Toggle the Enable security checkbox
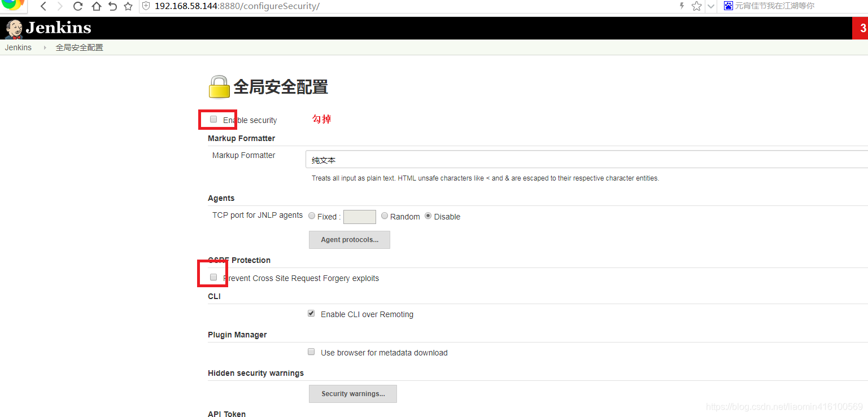This screenshot has height=417, width=868. (x=213, y=119)
